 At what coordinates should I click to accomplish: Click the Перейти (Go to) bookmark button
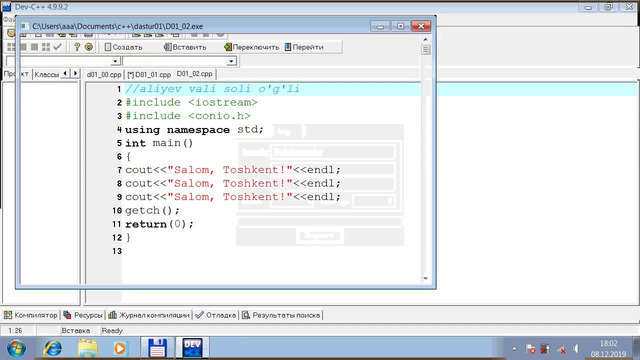coord(304,47)
